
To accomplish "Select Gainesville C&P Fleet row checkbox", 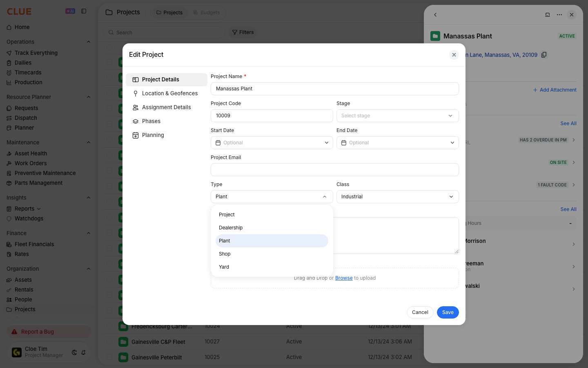I will [x=109, y=342].
